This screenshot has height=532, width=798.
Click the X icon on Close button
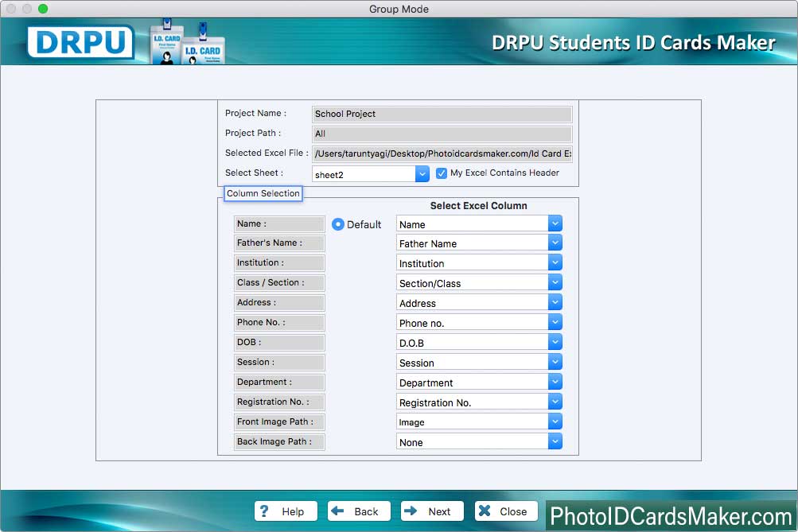coord(485,510)
